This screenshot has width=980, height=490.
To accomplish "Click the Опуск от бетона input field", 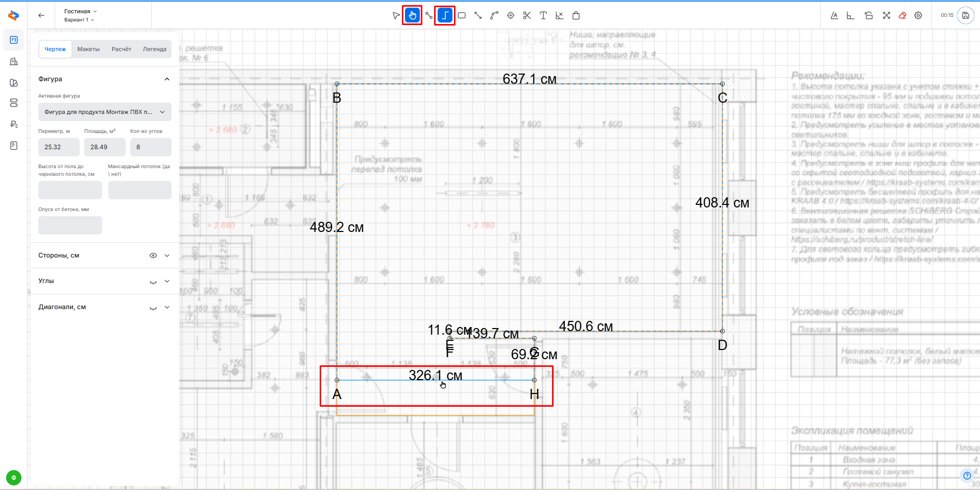I will (x=70, y=225).
